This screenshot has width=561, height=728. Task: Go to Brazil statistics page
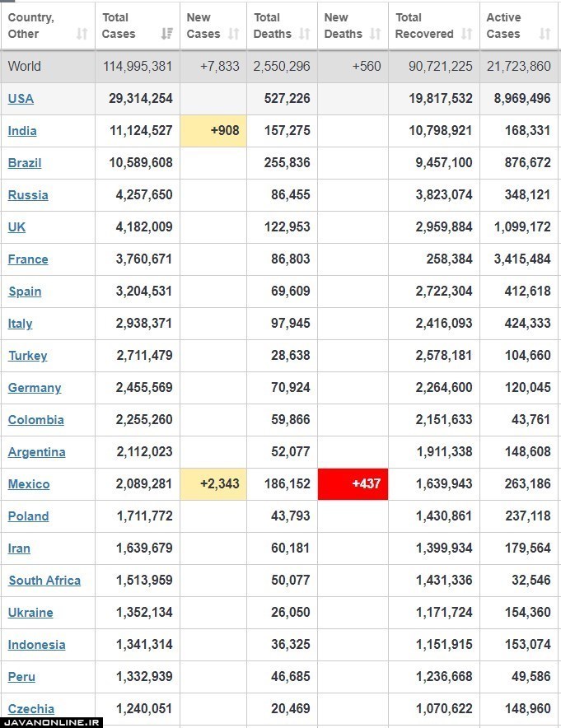(25, 163)
